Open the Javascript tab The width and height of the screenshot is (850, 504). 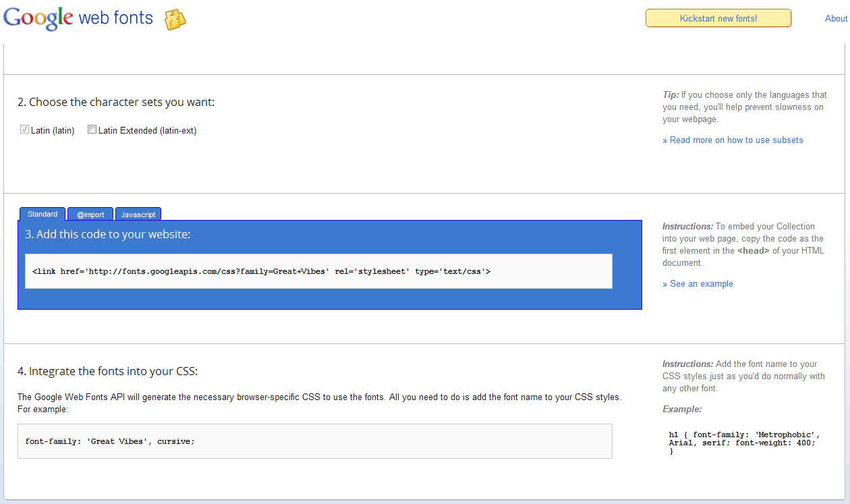[x=138, y=214]
